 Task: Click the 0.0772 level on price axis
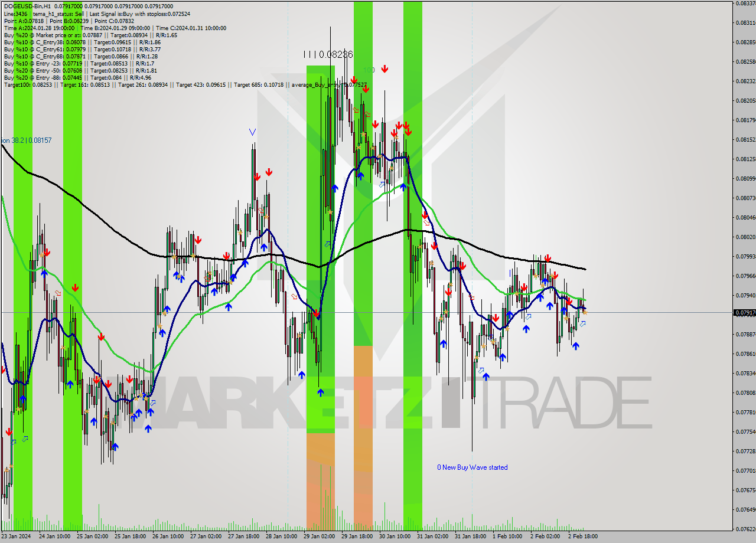coord(745,451)
